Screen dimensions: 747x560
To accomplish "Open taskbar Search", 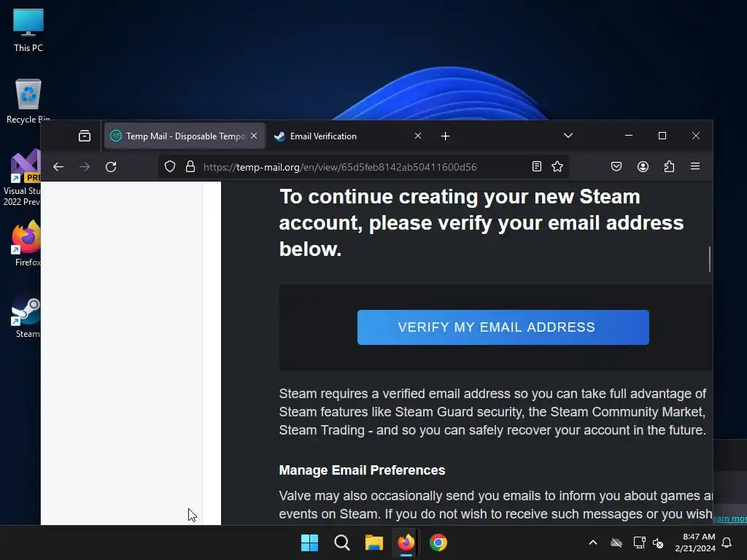I will pyautogui.click(x=341, y=542).
